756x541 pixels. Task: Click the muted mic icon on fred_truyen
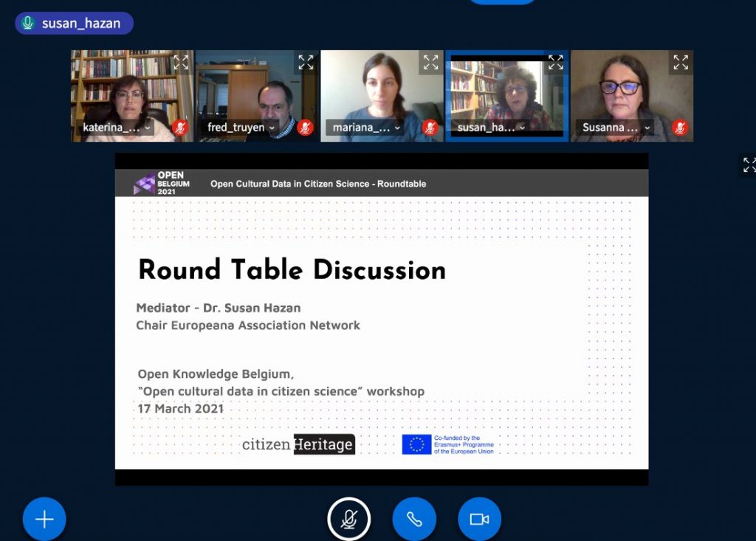305,128
